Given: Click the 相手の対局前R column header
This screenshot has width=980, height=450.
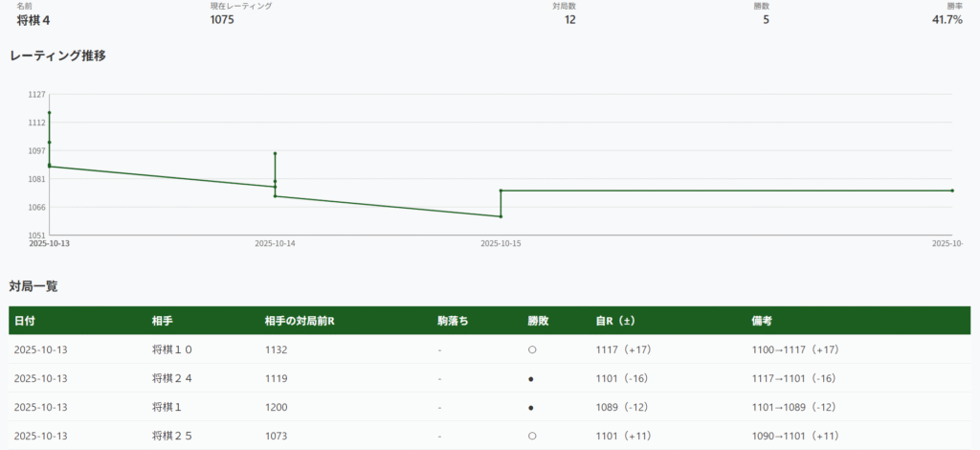Looking at the screenshot, I should [299, 321].
